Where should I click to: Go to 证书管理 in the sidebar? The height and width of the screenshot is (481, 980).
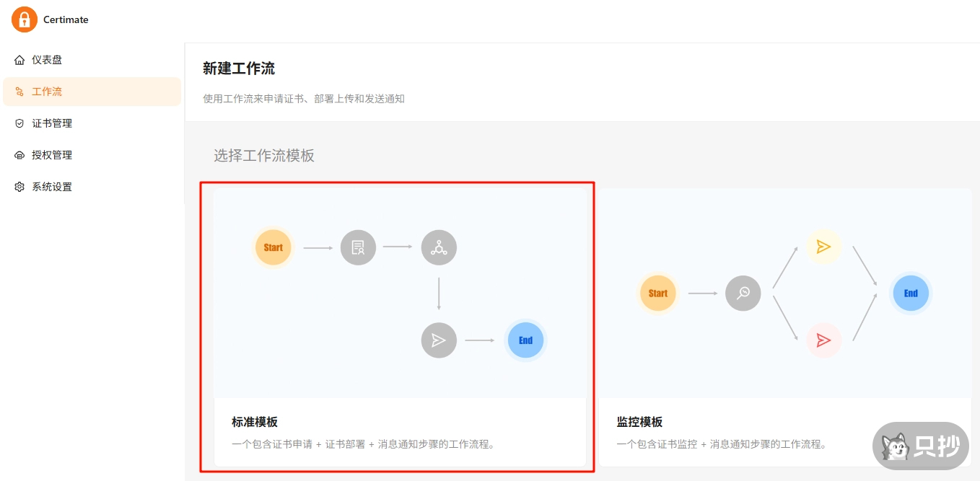52,123
